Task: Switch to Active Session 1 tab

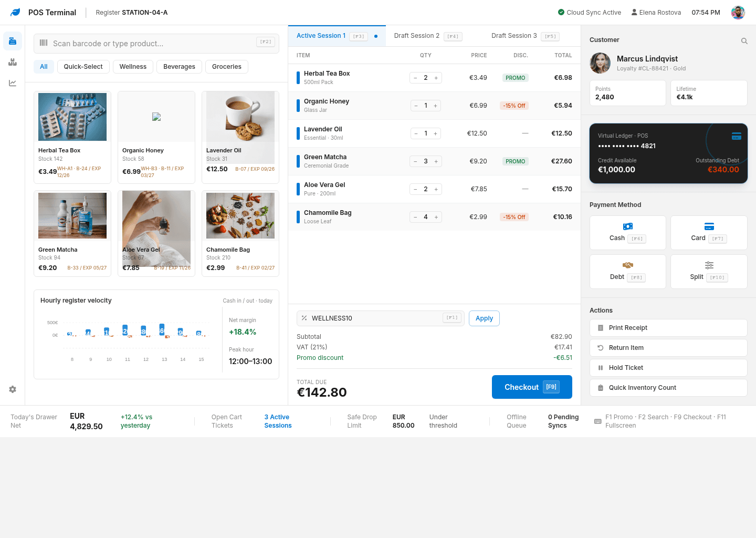Action: 337,36
